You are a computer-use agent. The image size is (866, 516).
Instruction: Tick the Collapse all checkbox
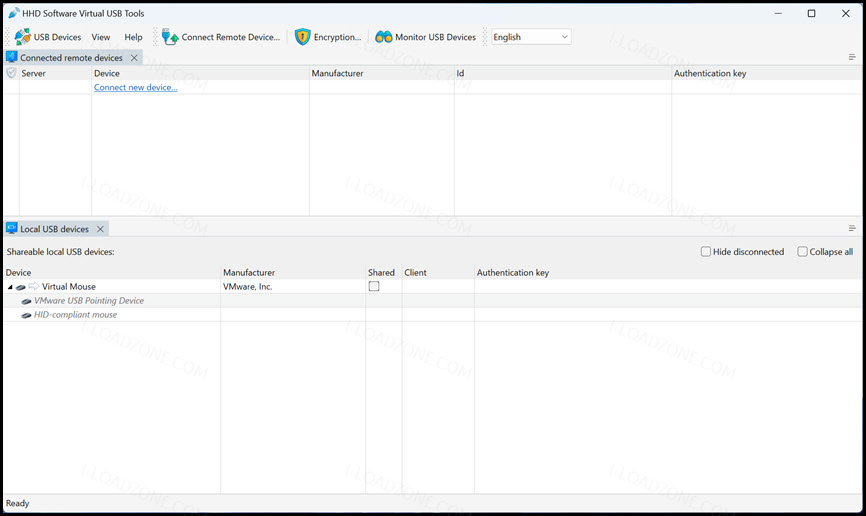click(x=802, y=251)
